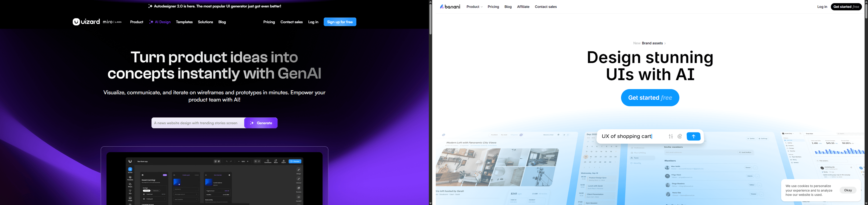Focus the Uizard design prompt field
This screenshot has width=868, height=205.
[x=197, y=123]
